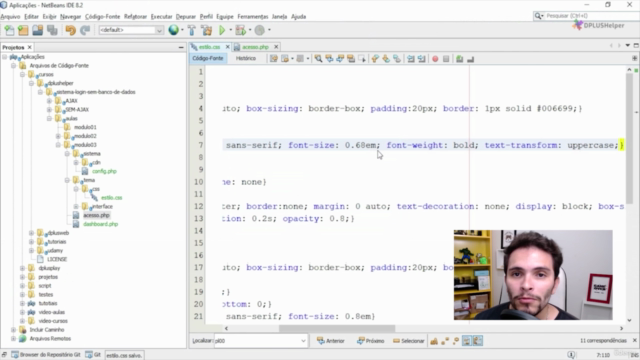Click the Last Edit icon in editor toolbar

pos(273,59)
